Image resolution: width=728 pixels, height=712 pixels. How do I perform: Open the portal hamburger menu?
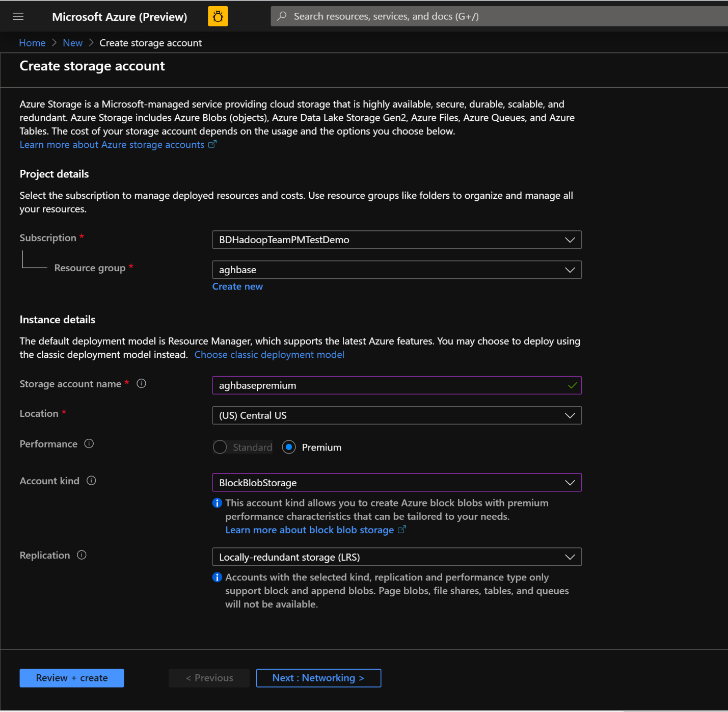pos(18,16)
